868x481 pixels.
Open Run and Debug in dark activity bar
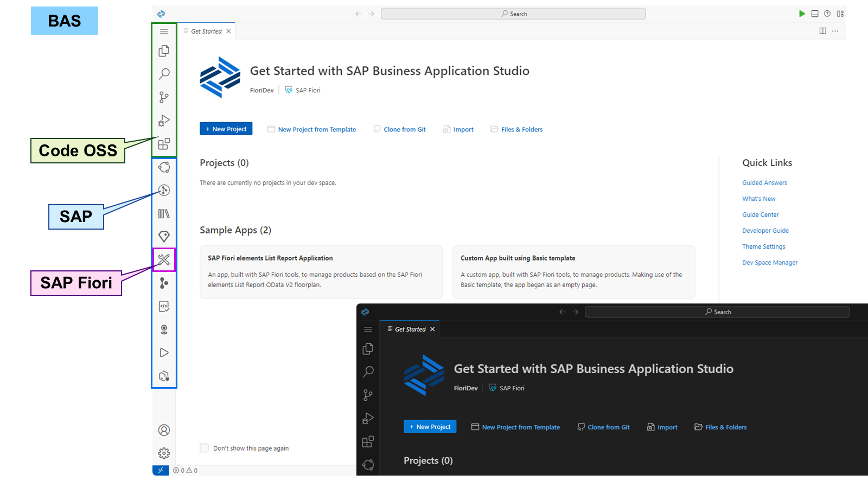tap(368, 419)
